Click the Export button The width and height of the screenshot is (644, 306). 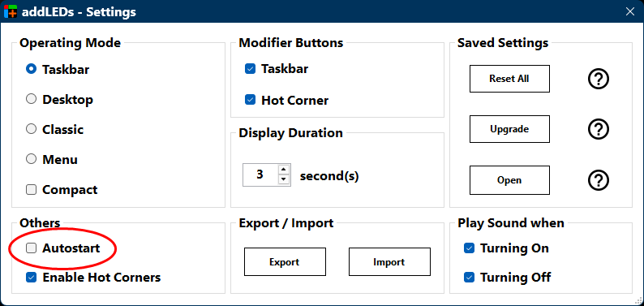(x=285, y=261)
